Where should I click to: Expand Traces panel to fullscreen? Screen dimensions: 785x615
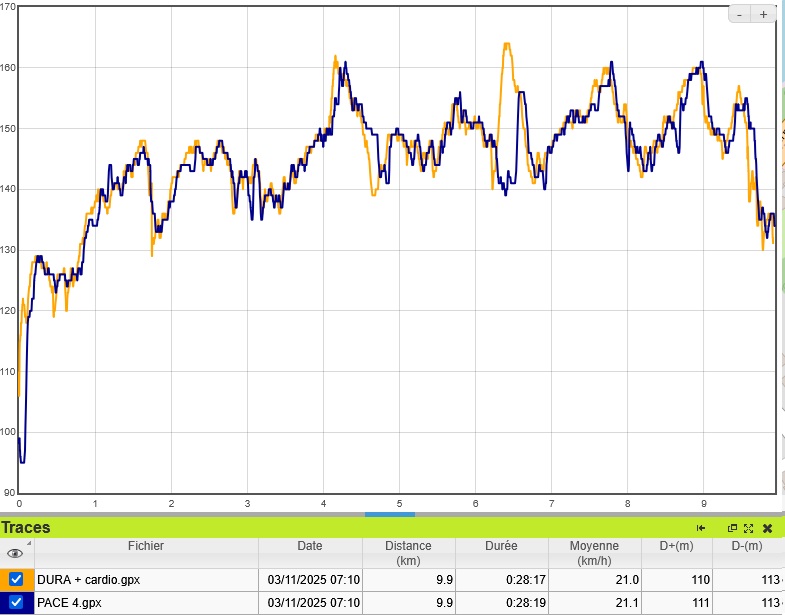(748, 528)
